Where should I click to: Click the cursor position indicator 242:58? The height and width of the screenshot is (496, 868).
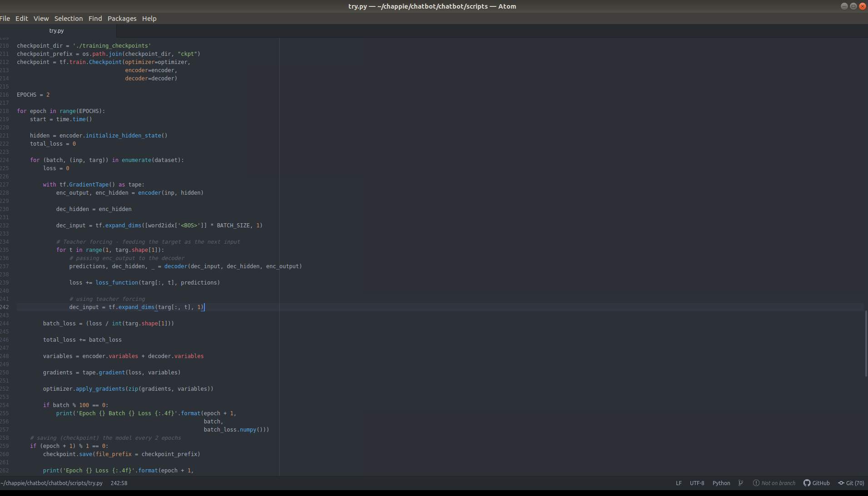(x=118, y=483)
